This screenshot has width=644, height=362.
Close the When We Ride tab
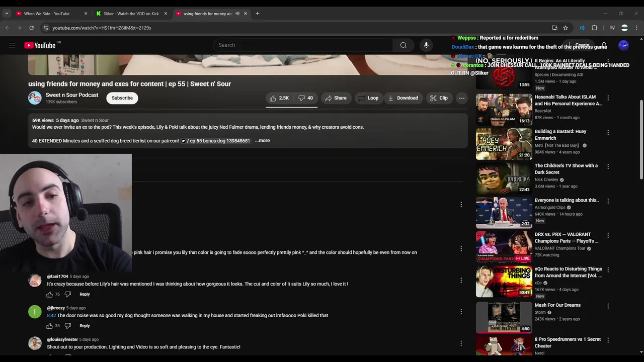click(x=86, y=14)
